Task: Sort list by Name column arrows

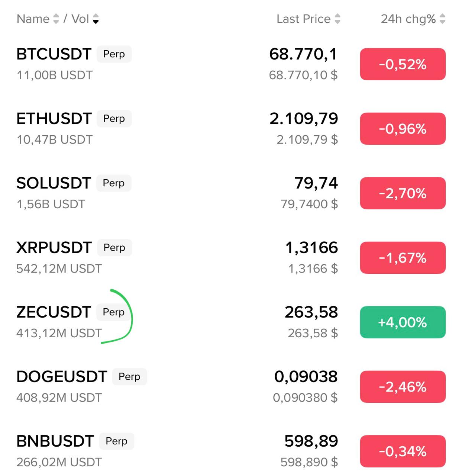Action: (x=56, y=19)
